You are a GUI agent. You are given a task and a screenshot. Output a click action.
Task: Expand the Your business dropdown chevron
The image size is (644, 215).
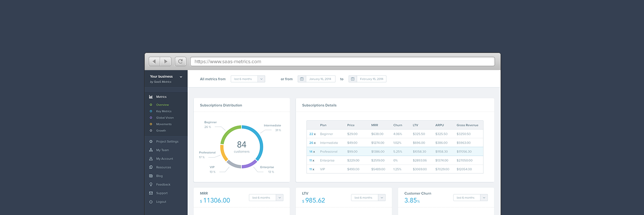(181, 77)
